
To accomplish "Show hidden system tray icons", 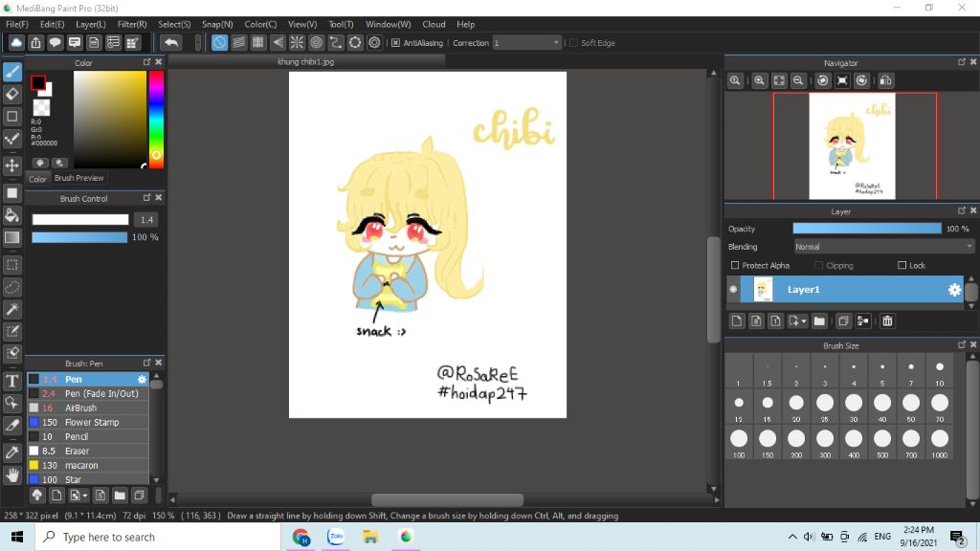I will tap(791, 537).
